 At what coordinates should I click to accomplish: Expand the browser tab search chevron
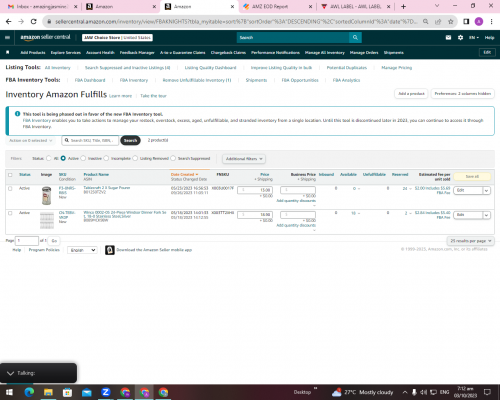click(x=437, y=6)
